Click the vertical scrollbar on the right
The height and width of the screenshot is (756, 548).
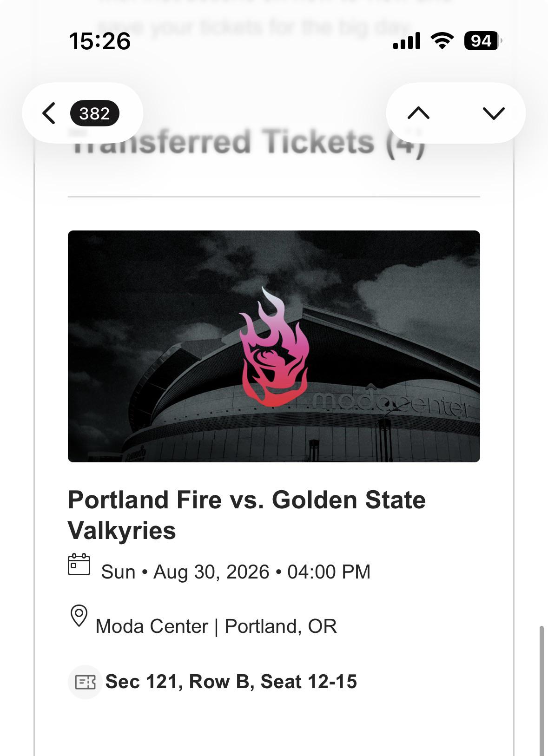541,690
